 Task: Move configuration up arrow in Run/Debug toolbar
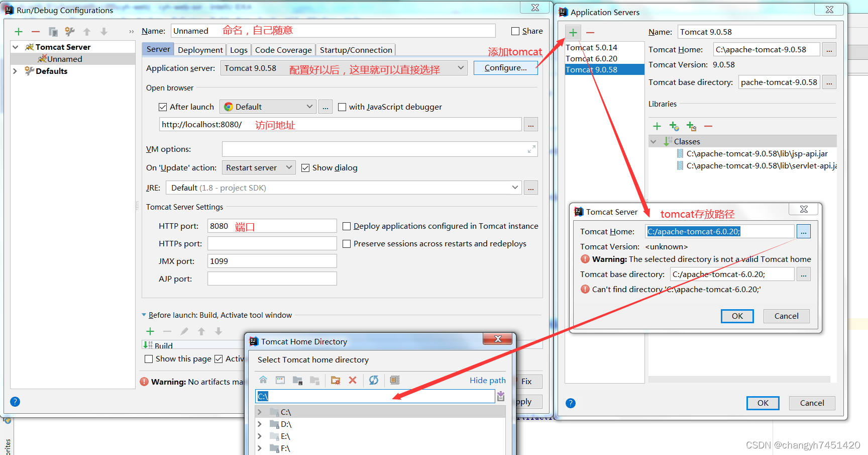tap(87, 32)
